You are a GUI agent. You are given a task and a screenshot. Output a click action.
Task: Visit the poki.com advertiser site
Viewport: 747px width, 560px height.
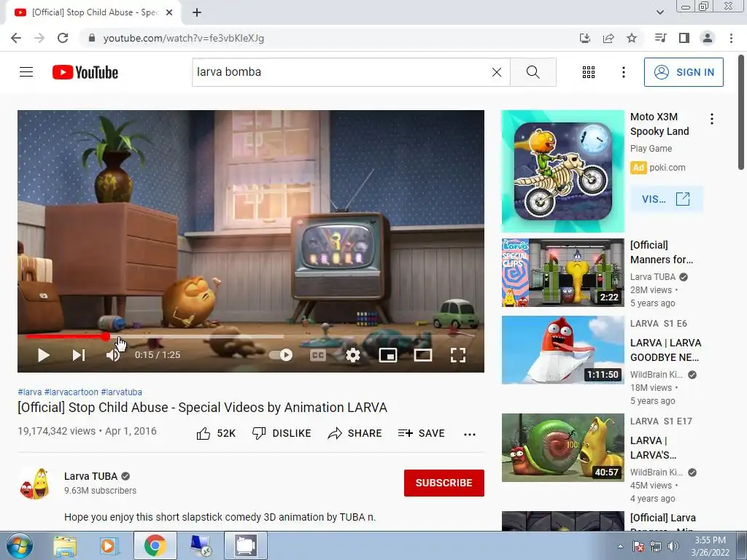tap(666, 199)
